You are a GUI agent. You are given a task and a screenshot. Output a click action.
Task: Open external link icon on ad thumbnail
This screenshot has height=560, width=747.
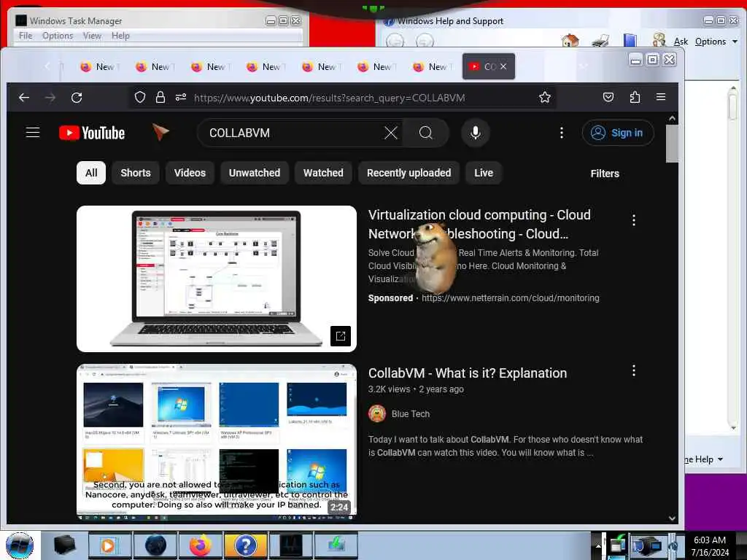coord(340,336)
